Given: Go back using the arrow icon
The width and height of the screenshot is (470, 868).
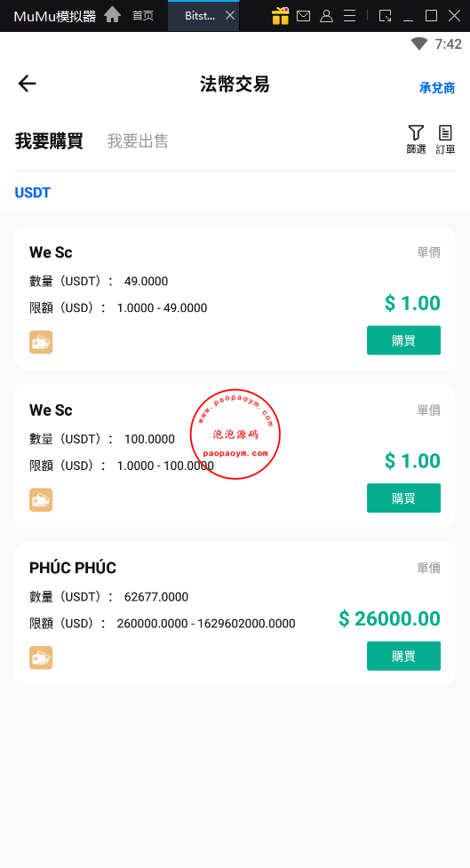Looking at the screenshot, I should pyautogui.click(x=27, y=84).
